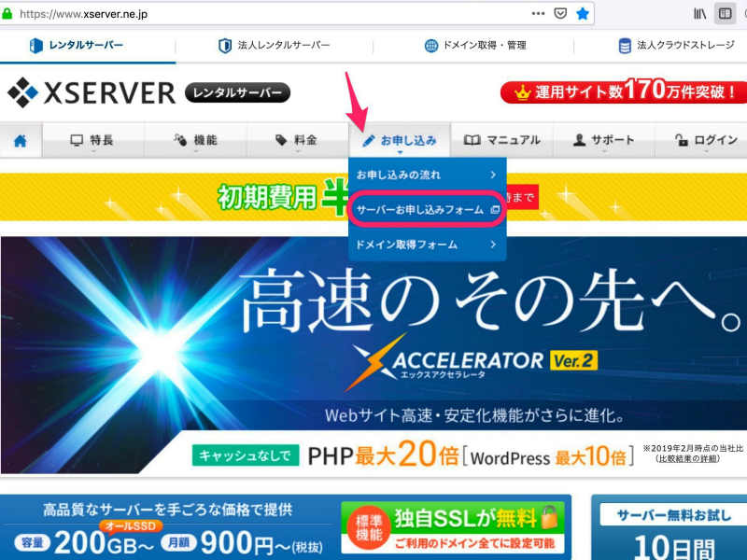Click the open book icon next to マニュアル
The image size is (747, 560).
tap(472, 140)
